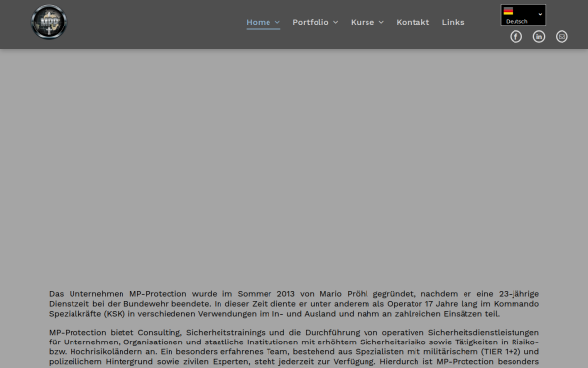Expand the Portfolio submenu chevron
588x368 pixels.
(x=335, y=22)
